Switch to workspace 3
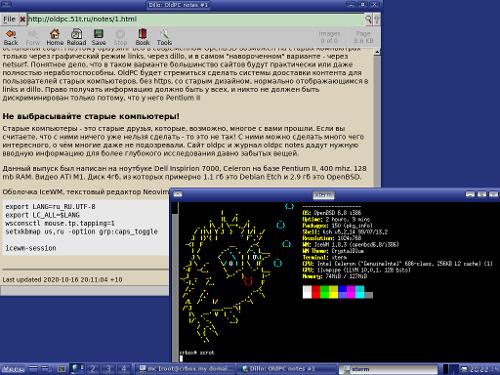The image size is (500, 375). pos(108,369)
